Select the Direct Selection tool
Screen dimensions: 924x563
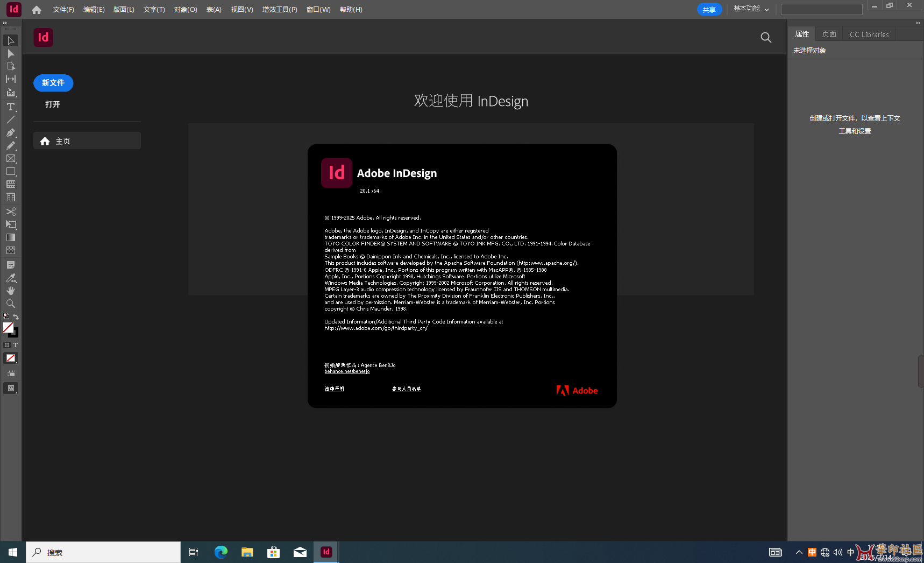11,54
